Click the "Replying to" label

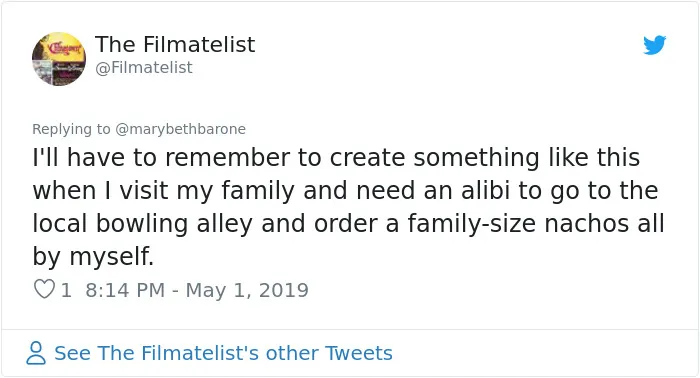coord(71,129)
